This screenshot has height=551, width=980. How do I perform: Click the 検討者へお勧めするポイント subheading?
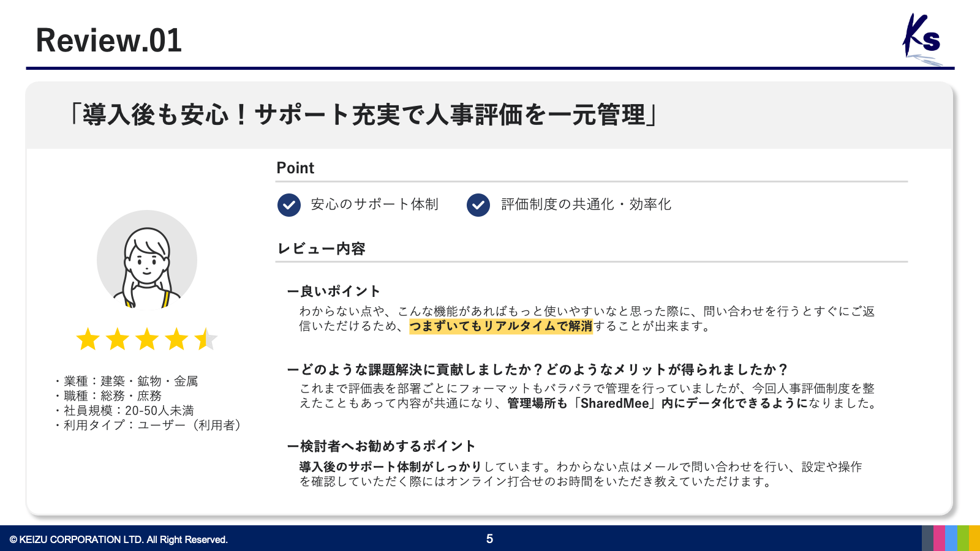[382, 446]
